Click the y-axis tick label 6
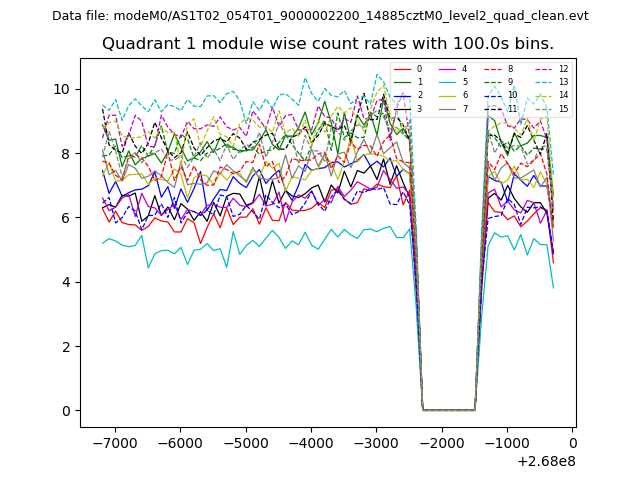The image size is (640, 480). tap(65, 218)
